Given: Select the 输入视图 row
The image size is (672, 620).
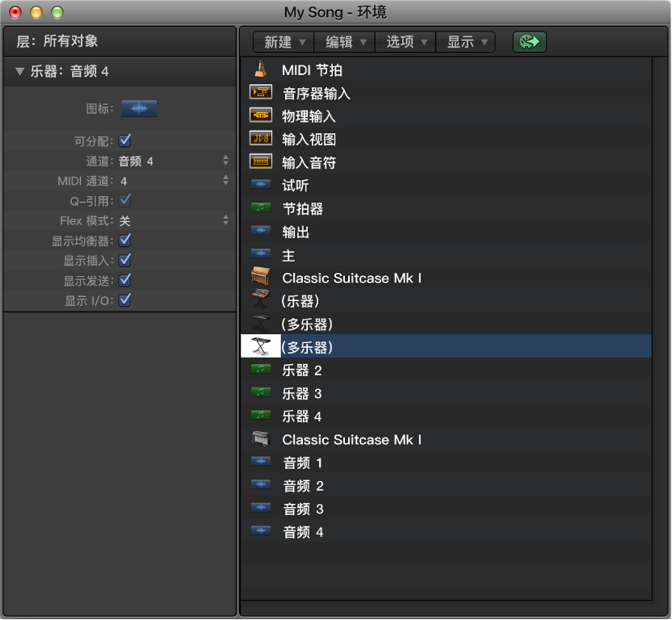Looking at the screenshot, I should (x=446, y=139).
